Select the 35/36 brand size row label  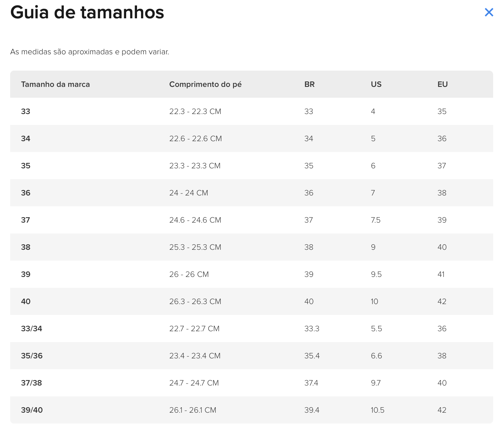click(32, 356)
